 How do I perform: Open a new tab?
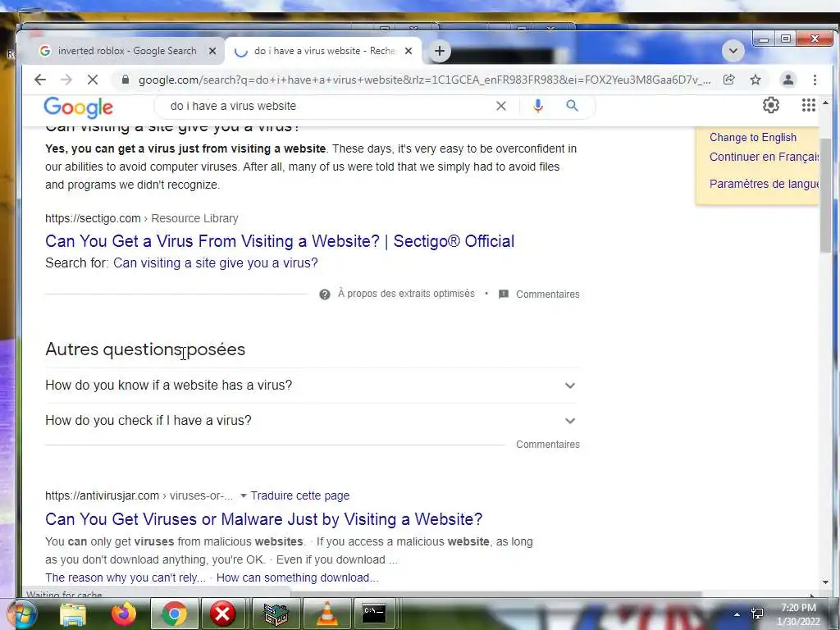(x=440, y=51)
